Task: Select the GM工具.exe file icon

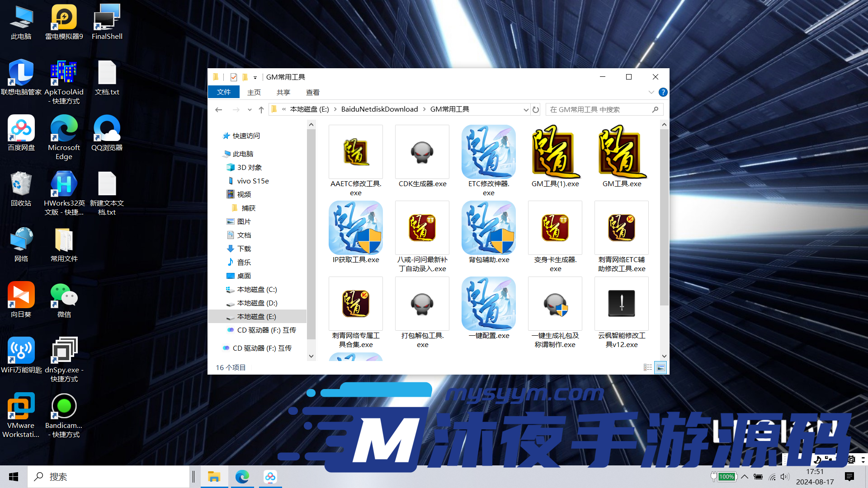Action: click(622, 153)
